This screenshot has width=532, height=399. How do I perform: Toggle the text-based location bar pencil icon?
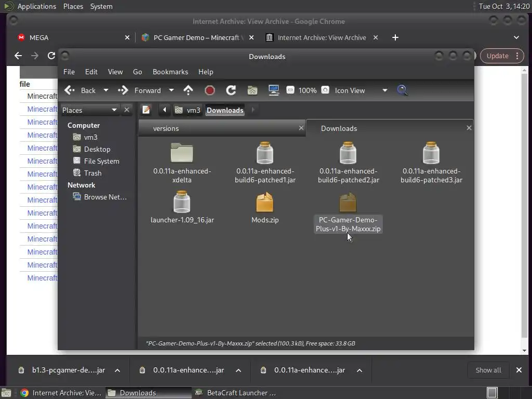pyautogui.click(x=146, y=110)
